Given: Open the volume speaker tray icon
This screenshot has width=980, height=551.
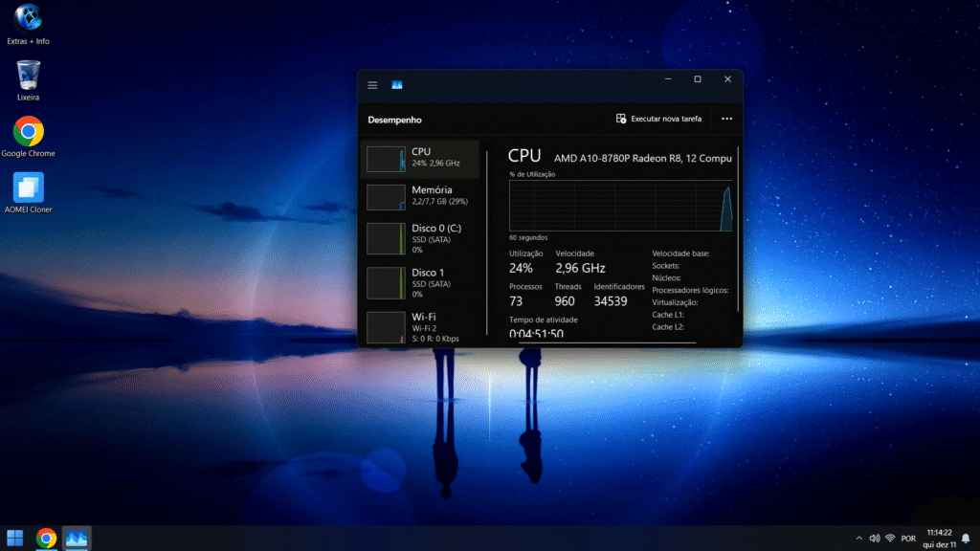Looking at the screenshot, I should (x=873, y=539).
